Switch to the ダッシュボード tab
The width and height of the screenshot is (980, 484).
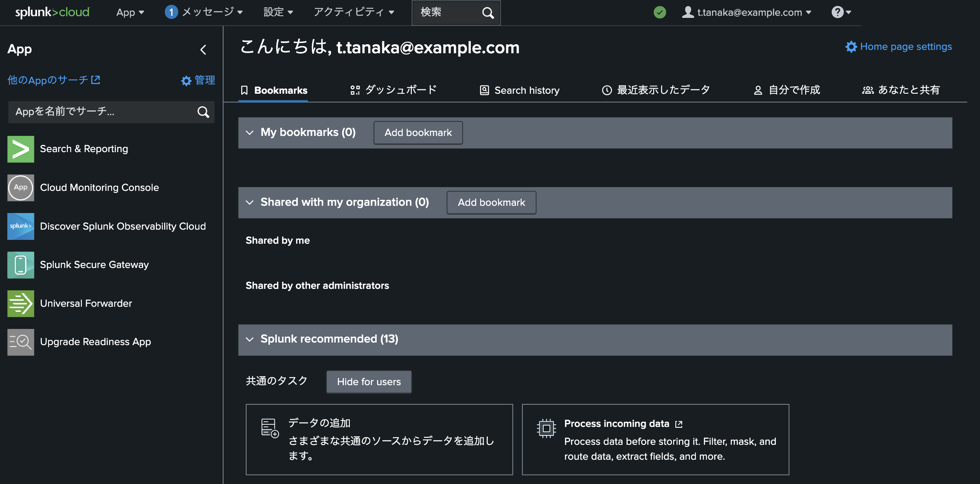coord(394,90)
